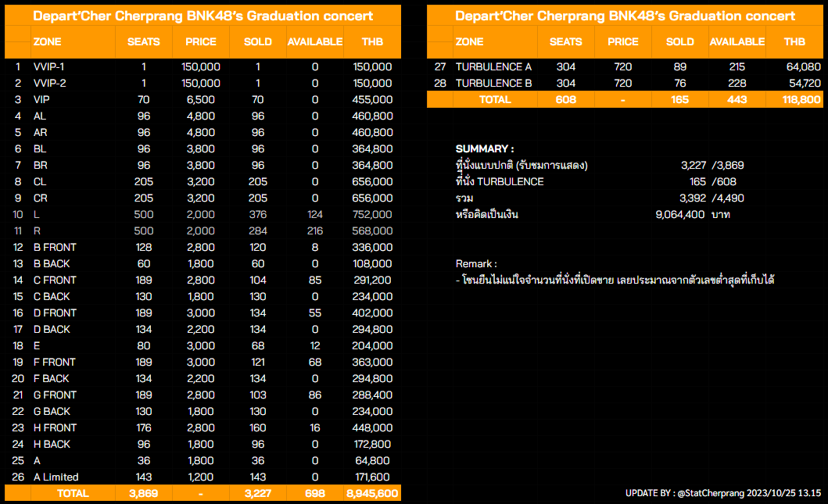Click the L zone available value 124

(x=315, y=214)
